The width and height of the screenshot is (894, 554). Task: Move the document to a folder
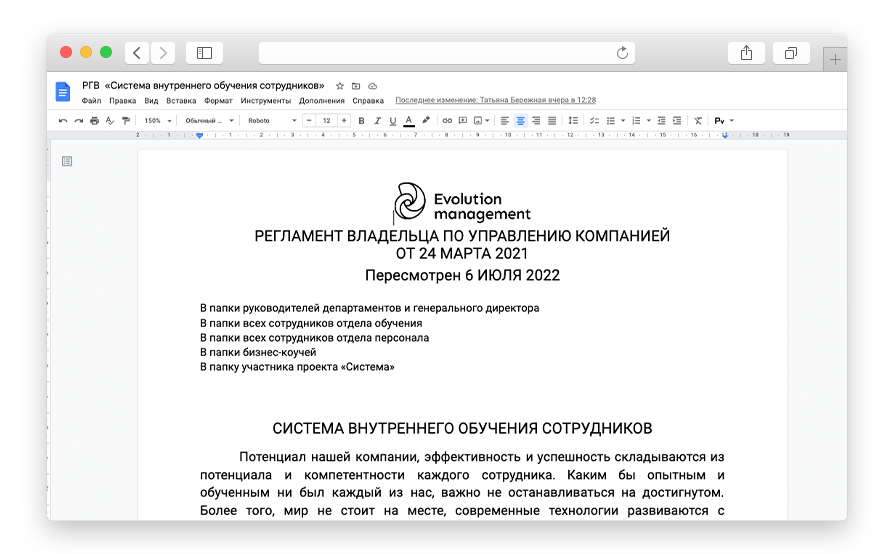[356, 86]
